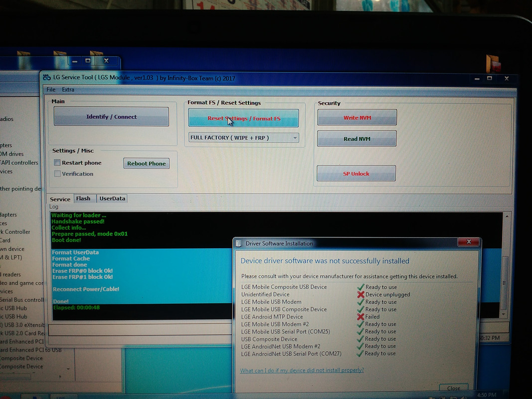Click green check beside LGE Mobile USB Composite Device
Screen dimensions: 532x399
pos(360,309)
